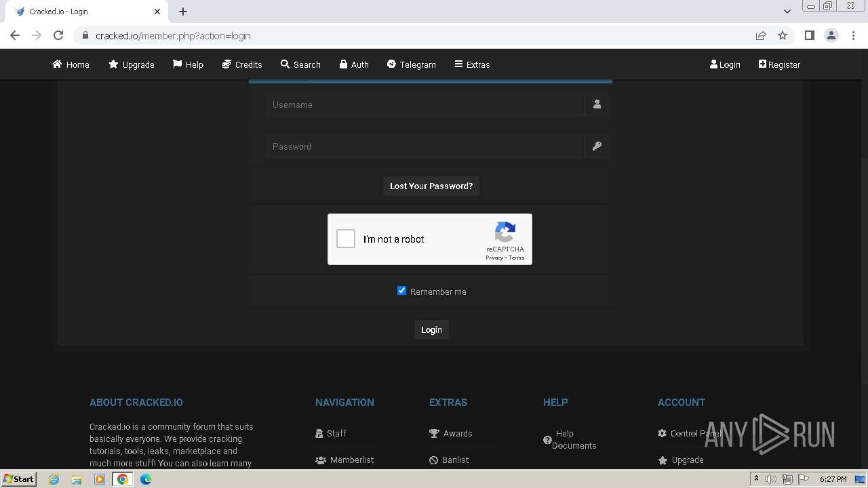Open a new tab with plus button
The image size is (868, 488).
[183, 12]
